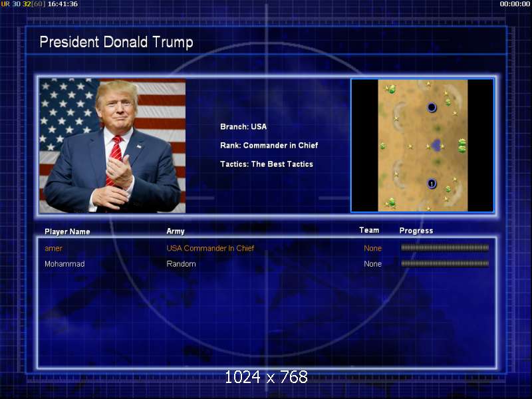This screenshot has height=399, width=532.
Task: Click Mohammad's loading progress bar
Action: click(445, 263)
